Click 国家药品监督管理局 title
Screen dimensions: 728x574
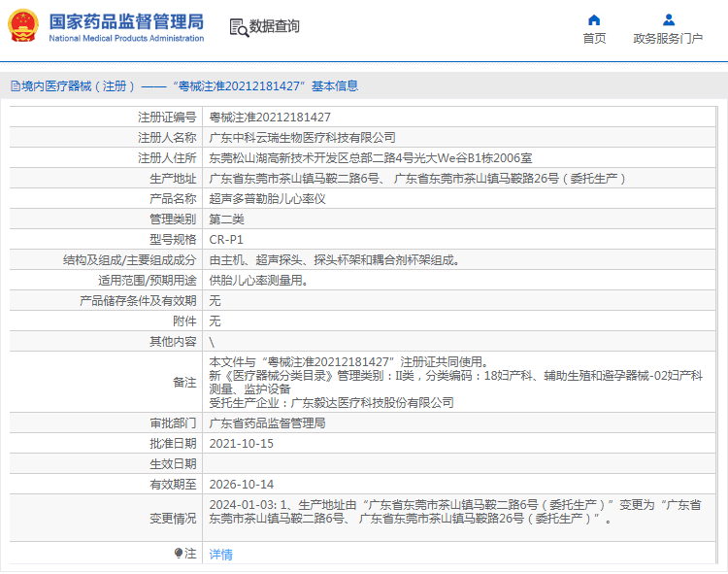126,21
